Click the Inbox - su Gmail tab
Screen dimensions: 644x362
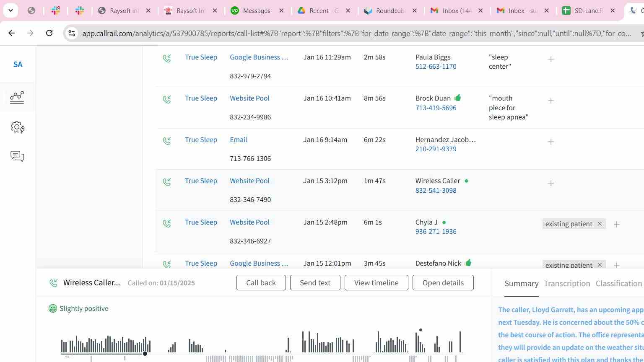(523, 10)
